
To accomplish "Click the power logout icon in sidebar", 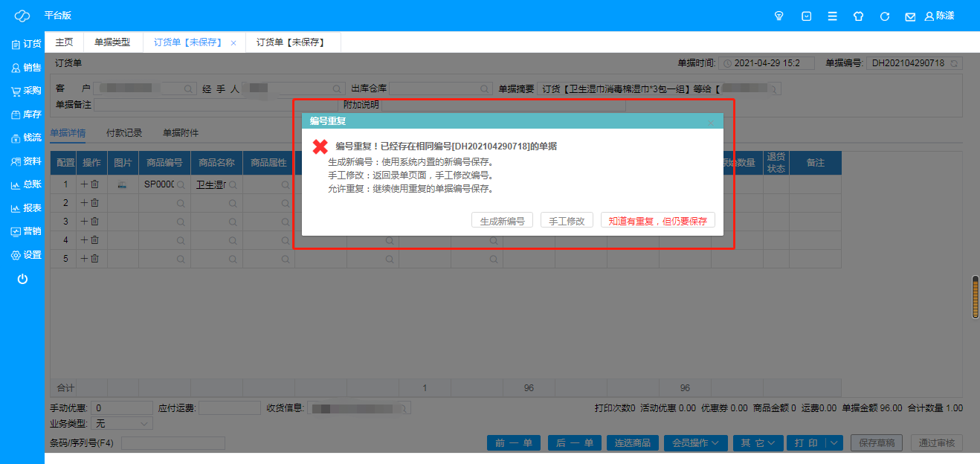I will 22,279.
